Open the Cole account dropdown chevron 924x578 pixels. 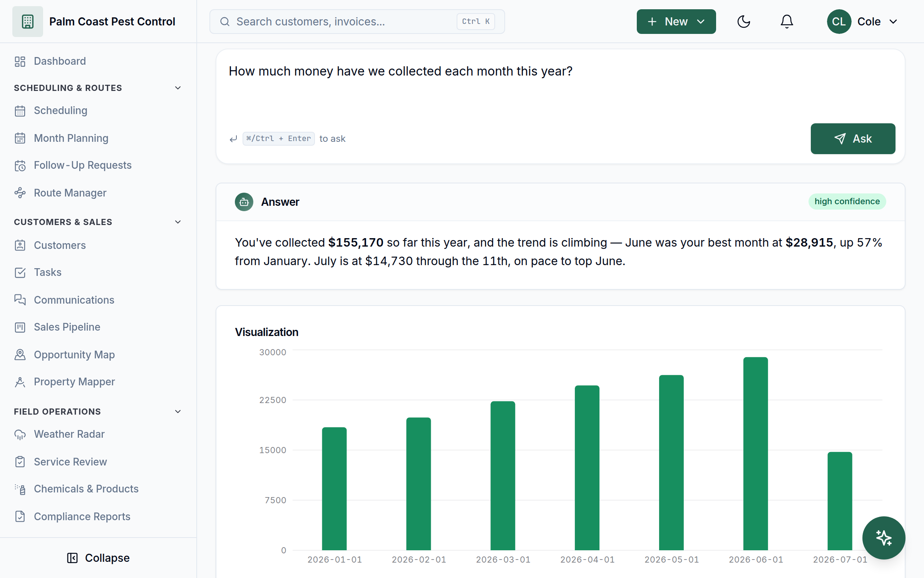[x=893, y=22]
